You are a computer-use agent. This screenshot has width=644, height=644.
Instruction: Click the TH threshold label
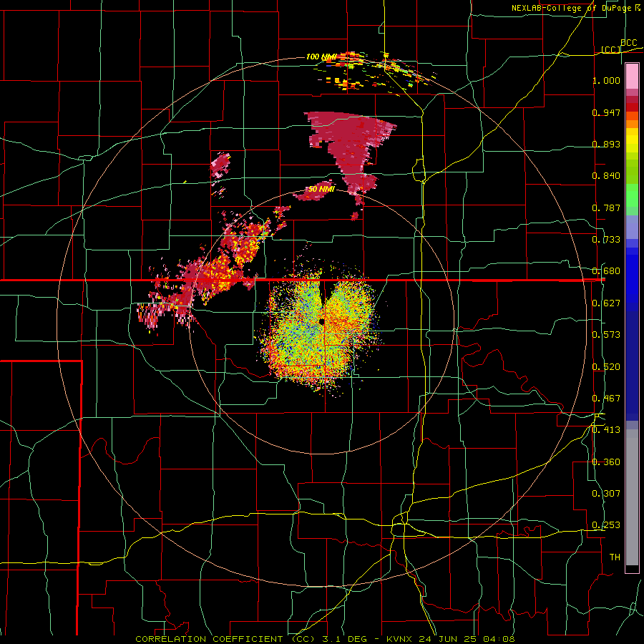(x=615, y=557)
